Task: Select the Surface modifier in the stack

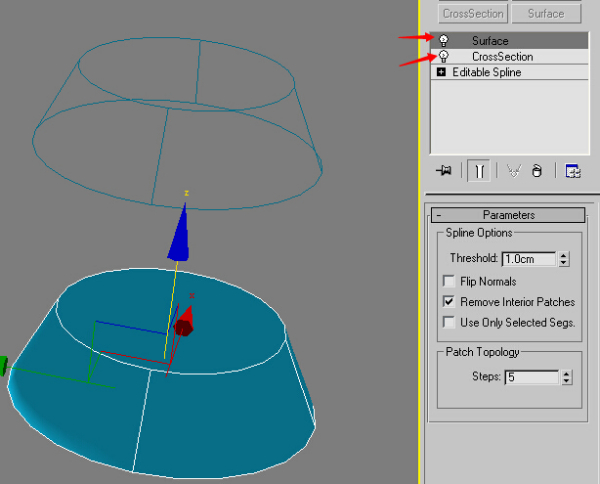Action: click(509, 41)
